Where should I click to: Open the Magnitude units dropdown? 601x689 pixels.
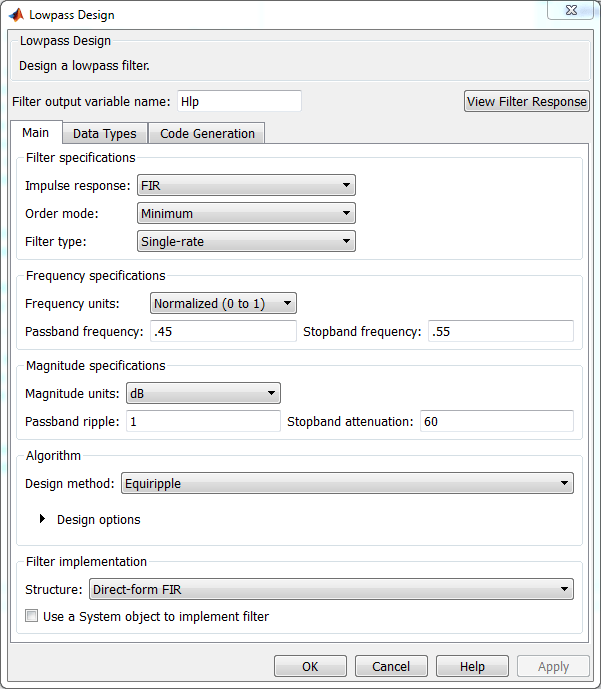(x=203, y=393)
